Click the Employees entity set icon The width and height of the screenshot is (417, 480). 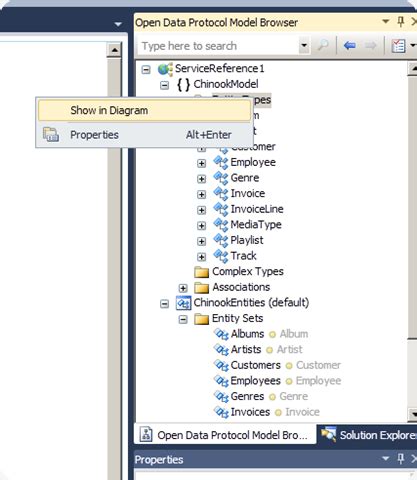(221, 381)
